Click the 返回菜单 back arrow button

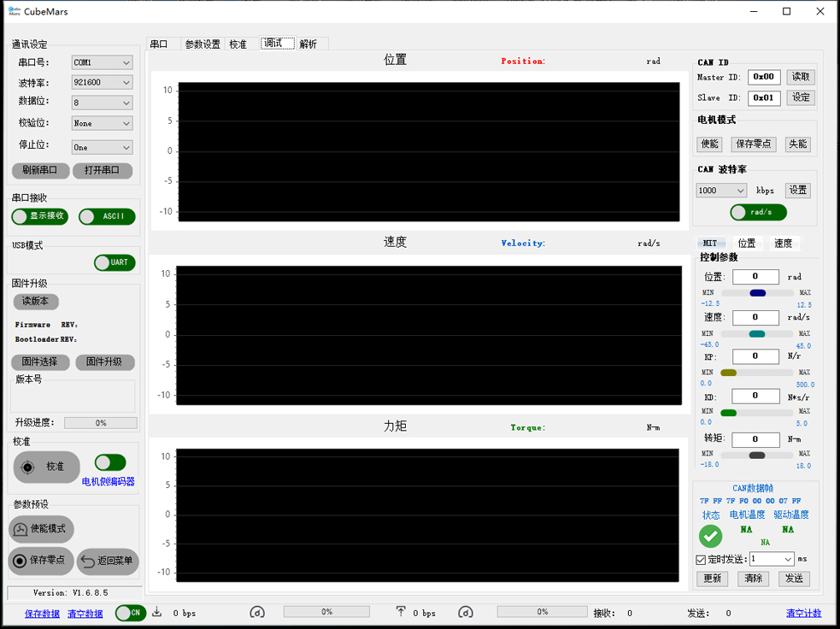point(87,561)
